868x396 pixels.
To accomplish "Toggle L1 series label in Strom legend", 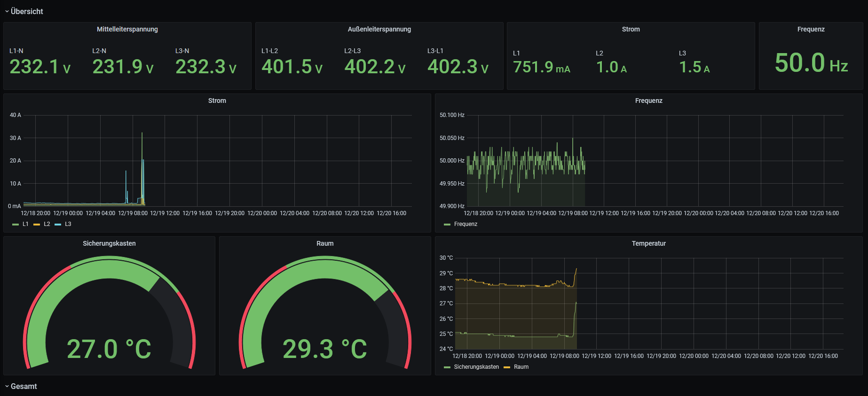I will [25, 224].
